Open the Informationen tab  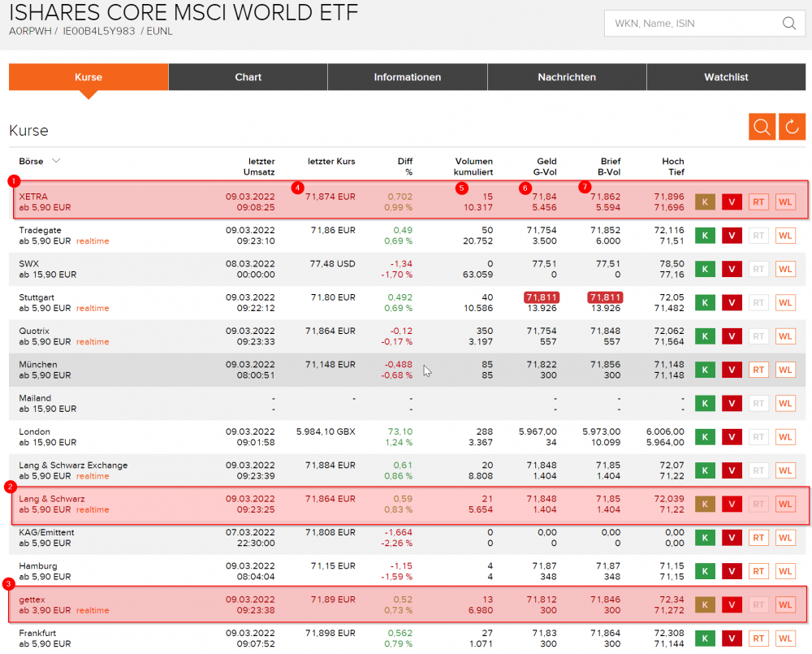(x=407, y=77)
